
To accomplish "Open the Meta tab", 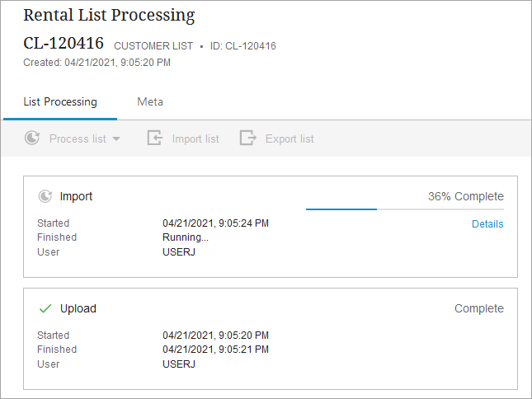I will pos(150,102).
